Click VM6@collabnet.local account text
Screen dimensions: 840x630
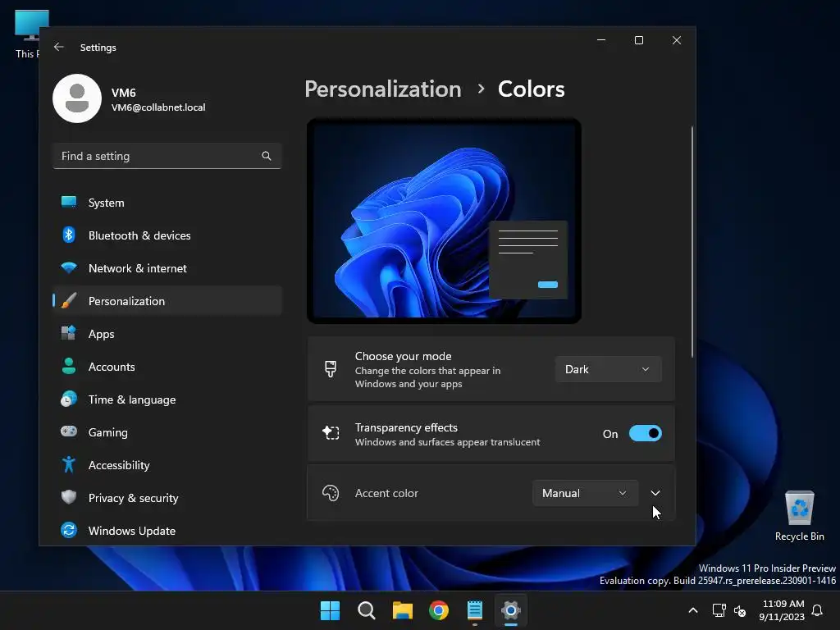click(158, 107)
